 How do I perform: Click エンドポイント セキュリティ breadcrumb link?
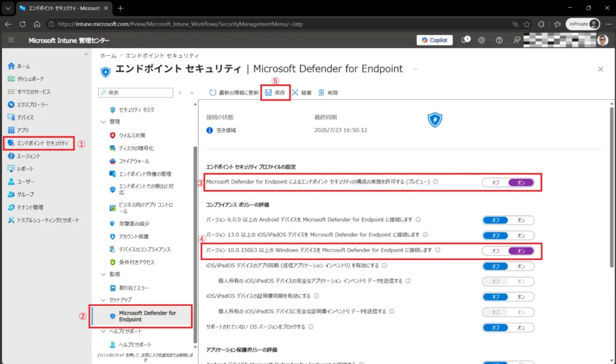[162, 55]
